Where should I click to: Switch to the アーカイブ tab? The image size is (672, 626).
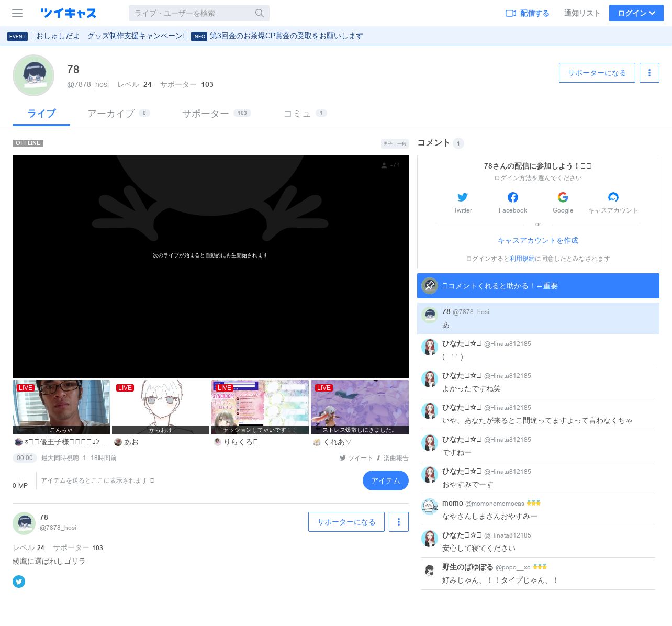pos(111,114)
